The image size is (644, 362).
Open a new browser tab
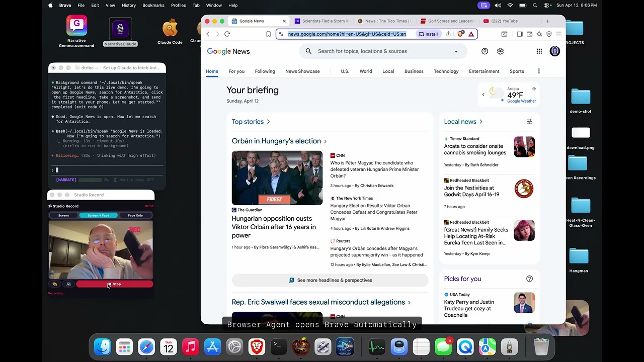point(548,21)
